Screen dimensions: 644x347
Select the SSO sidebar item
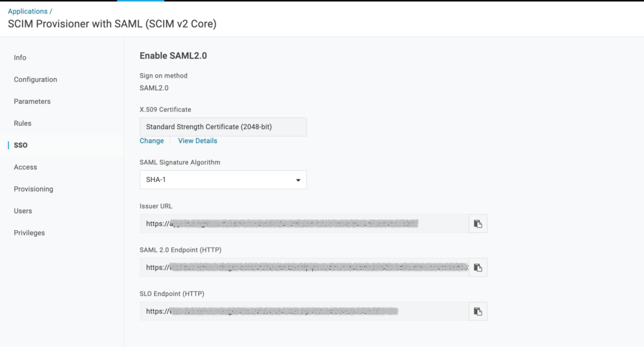click(21, 145)
